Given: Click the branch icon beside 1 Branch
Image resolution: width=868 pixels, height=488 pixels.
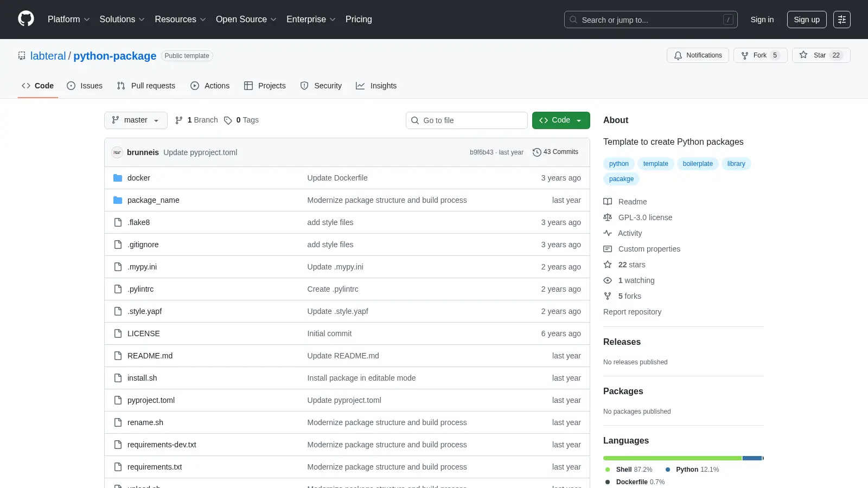Looking at the screenshot, I should 179,120.
